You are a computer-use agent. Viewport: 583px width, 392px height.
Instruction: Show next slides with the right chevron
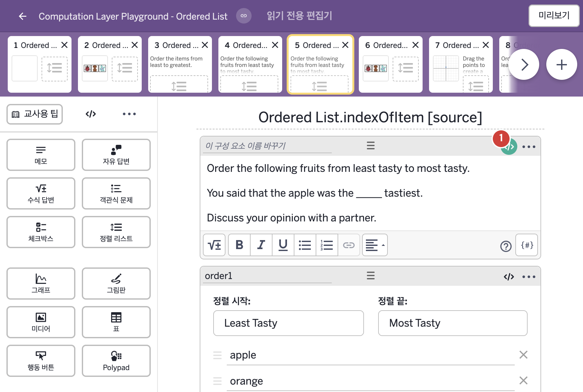coord(524,64)
